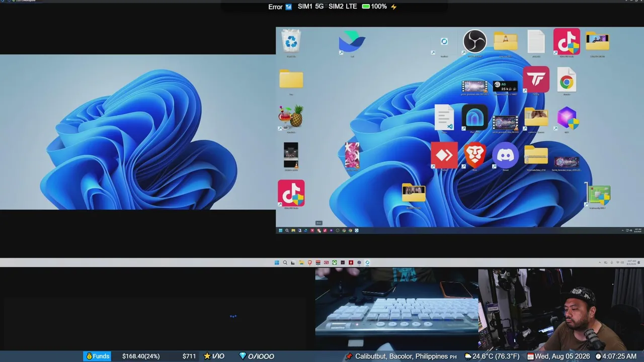The image size is (644, 362).
Task: Open the dark VLC video file in left column
Action: pos(291,155)
